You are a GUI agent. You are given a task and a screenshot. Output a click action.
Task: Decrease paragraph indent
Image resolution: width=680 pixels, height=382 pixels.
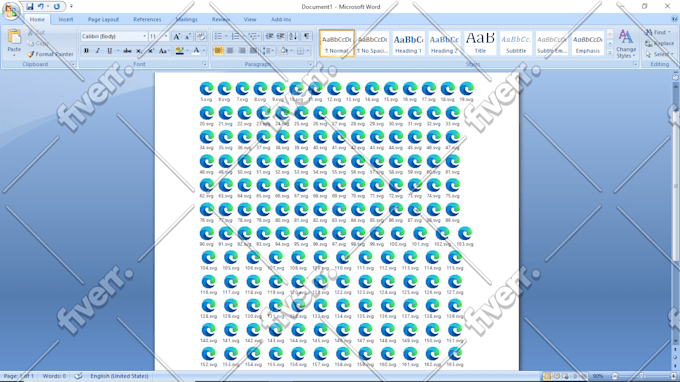pyautogui.click(x=269, y=36)
